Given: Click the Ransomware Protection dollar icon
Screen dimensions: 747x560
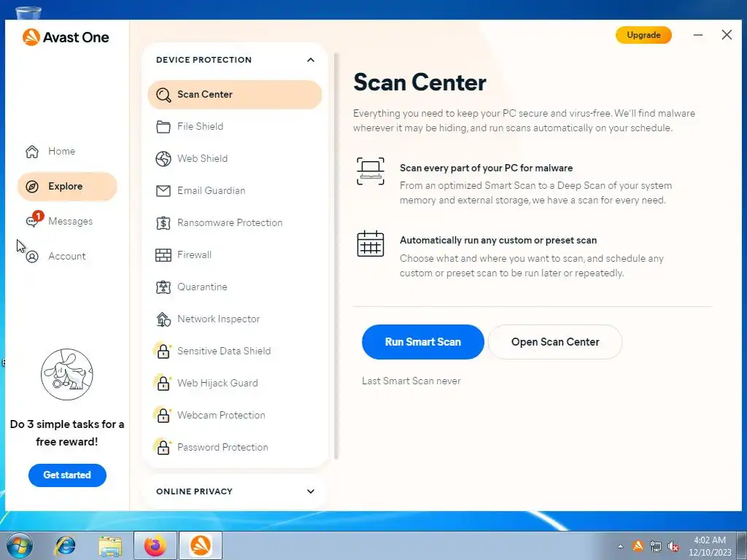Looking at the screenshot, I should (163, 223).
